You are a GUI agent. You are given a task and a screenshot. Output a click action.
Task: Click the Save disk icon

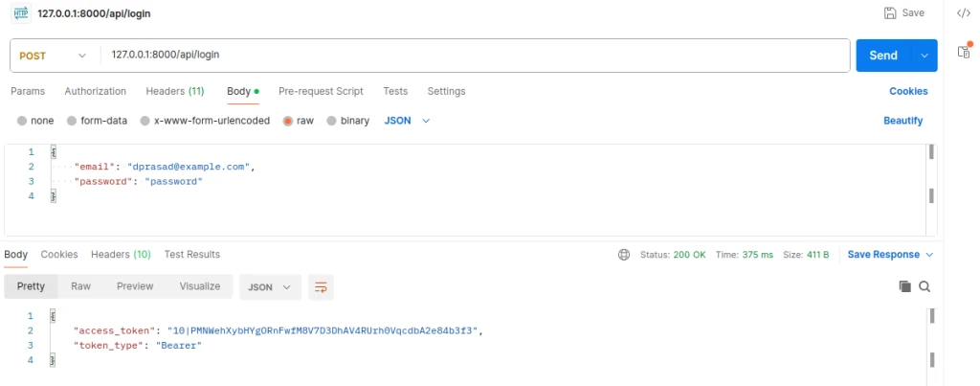(890, 12)
